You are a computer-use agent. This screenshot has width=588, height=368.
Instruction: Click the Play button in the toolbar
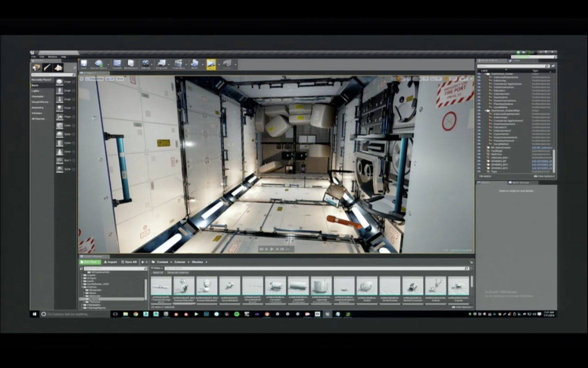coord(211,63)
